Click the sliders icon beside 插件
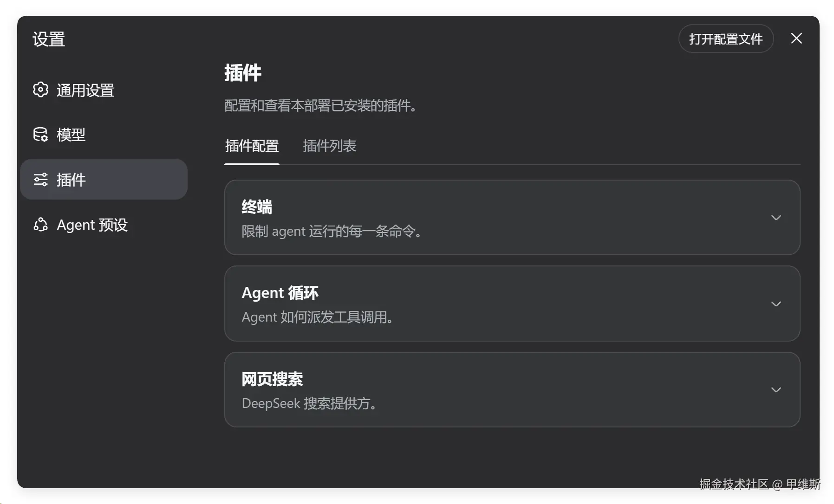This screenshot has width=834, height=504. coord(40,179)
